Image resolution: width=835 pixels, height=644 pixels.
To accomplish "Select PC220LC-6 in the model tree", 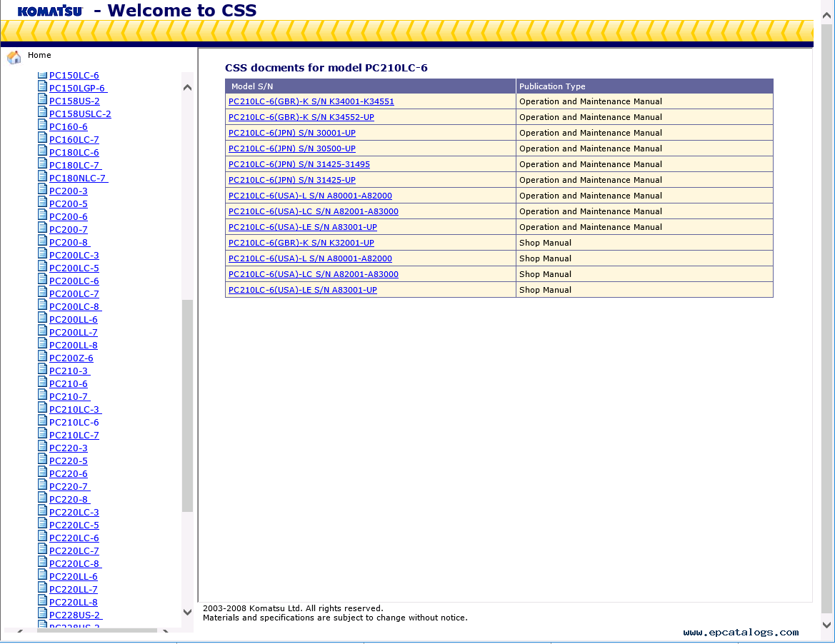I will (74, 538).
